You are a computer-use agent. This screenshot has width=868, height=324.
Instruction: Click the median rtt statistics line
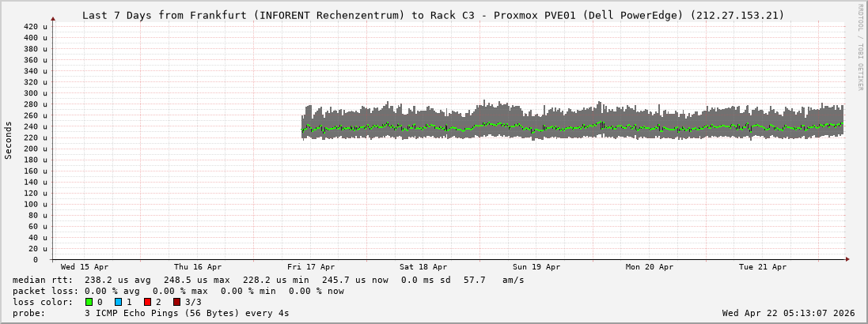(268, 280)
